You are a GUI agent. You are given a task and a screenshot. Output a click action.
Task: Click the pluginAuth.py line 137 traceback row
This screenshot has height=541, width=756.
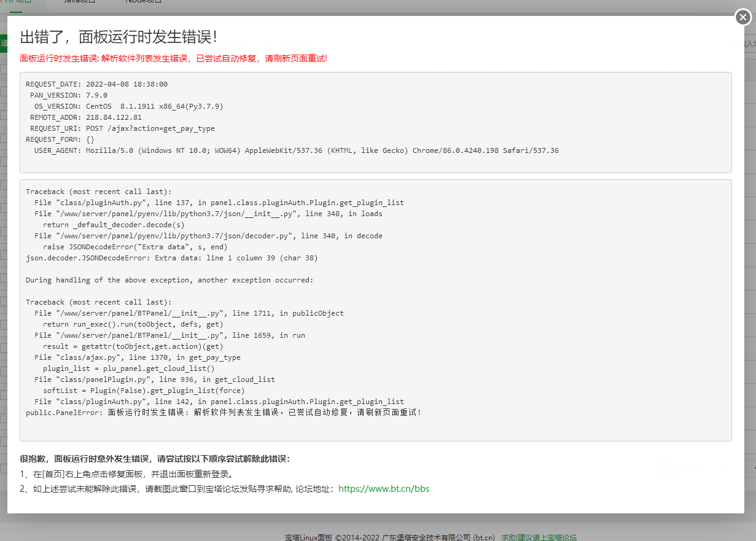coord(219,203)
